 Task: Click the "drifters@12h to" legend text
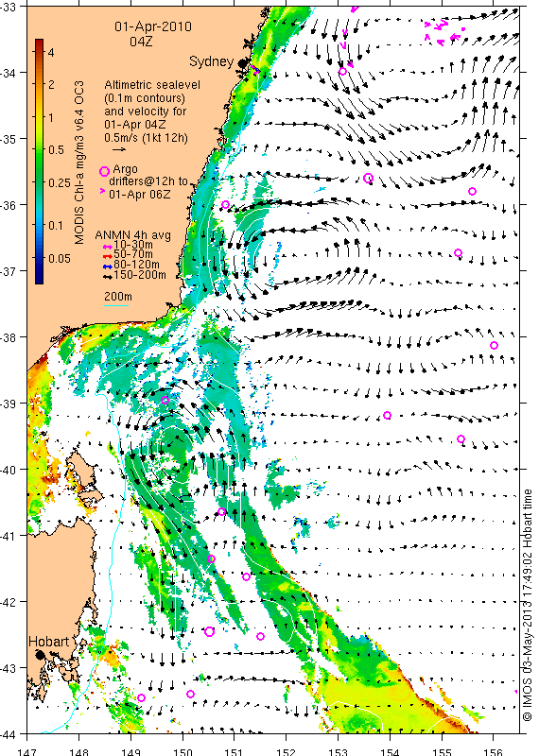point(148,181)
